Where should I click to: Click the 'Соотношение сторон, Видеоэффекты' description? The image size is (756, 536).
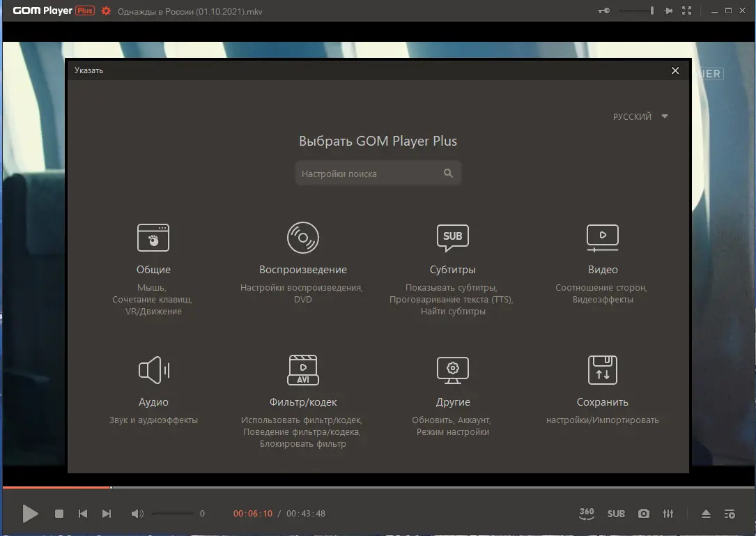tap(601, 293)
